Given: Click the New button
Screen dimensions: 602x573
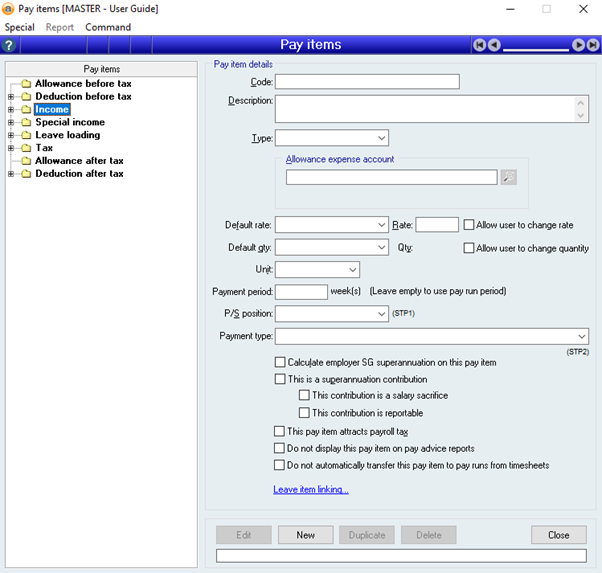Looking at the screenshot, I should coord(305,535).
